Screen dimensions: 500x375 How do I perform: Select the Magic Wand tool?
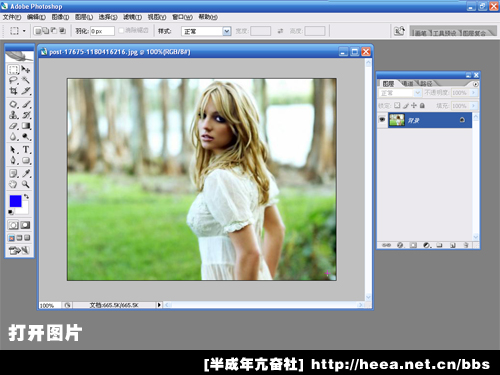click(26, 80)
